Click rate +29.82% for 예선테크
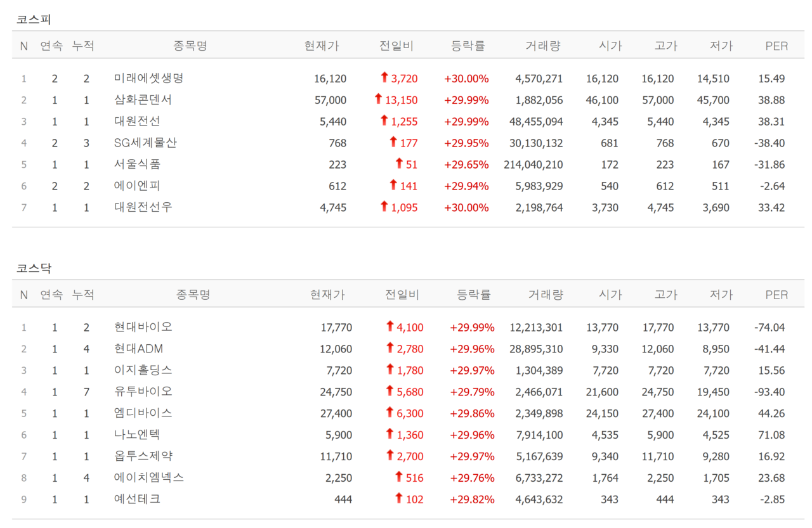This screenshot has height=528, width=812. point(472,500)
